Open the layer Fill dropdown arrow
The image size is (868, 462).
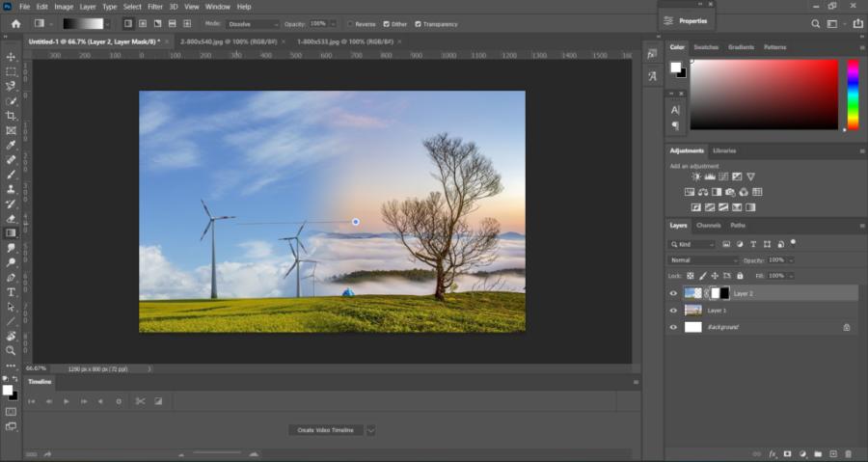[x=791, y=276]
